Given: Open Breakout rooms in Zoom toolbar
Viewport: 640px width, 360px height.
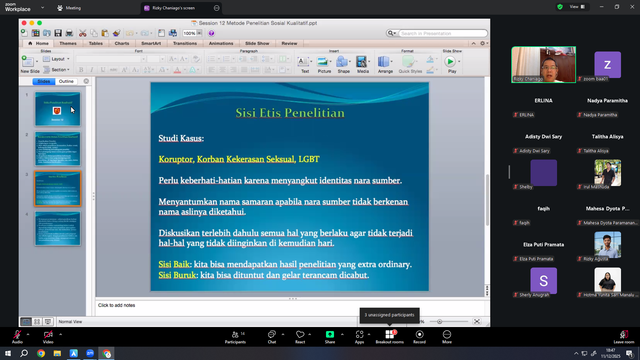Looking at the screenshot, I should tap(389, 337).
